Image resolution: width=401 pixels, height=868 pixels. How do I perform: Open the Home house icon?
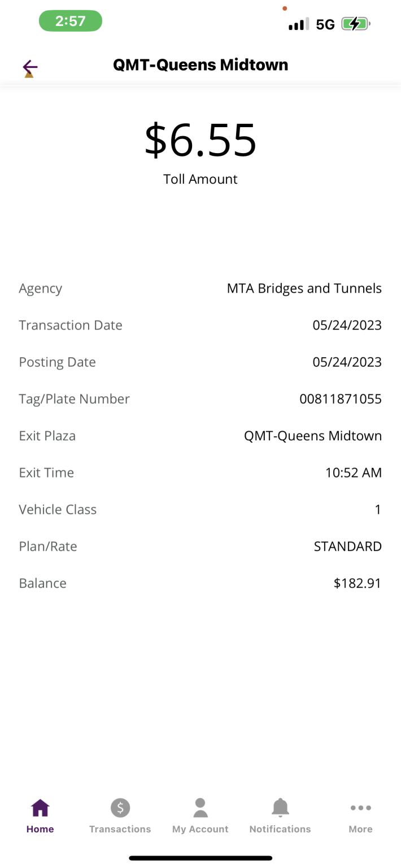(40, 808)
